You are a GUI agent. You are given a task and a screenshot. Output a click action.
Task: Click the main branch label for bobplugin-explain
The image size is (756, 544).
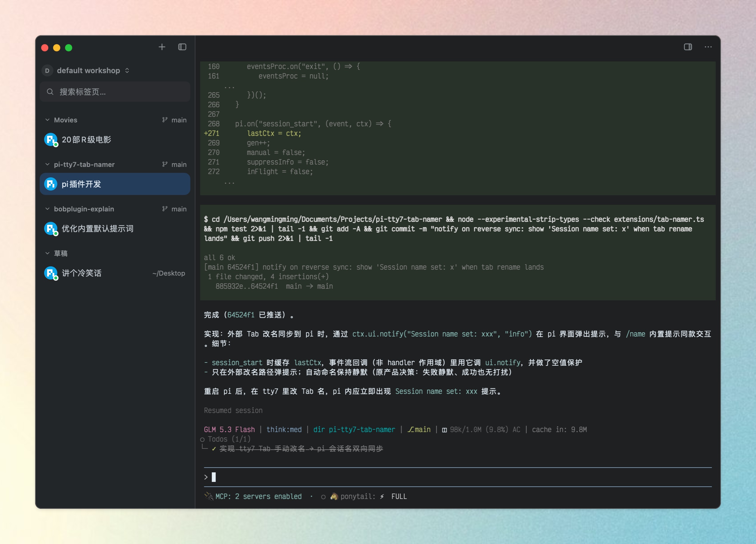174,209
